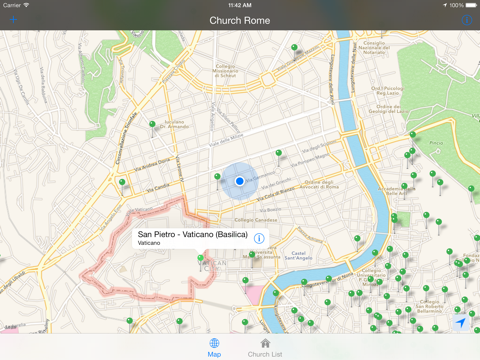This screenshot has width=480, height=360.
Task: Tap Collegio Missionario di Scheut label
Action: tap(225, 71)
